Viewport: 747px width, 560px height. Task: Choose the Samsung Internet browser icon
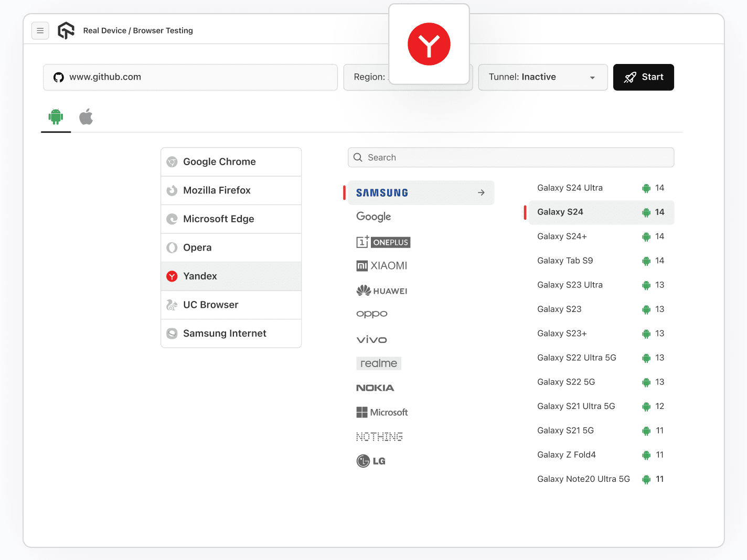(x=172, y=333)
